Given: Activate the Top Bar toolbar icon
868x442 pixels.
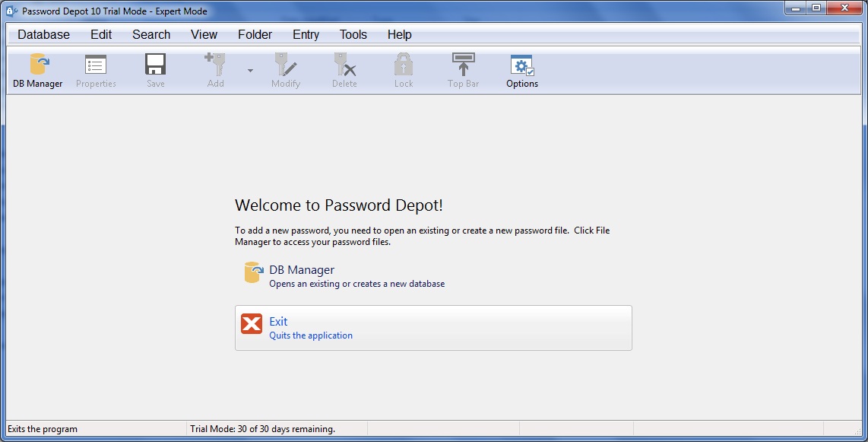Looking at the screenshot, I should [462, 68].
